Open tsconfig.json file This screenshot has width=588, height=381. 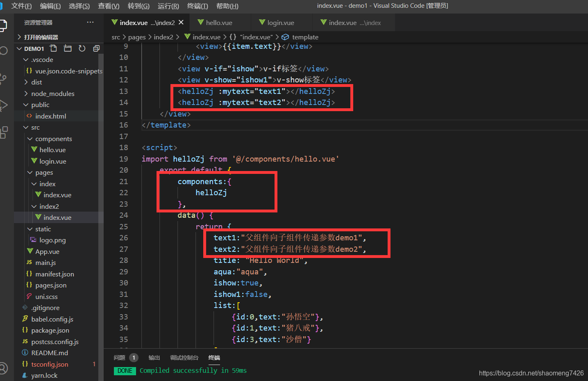click(x=50, y=364)
